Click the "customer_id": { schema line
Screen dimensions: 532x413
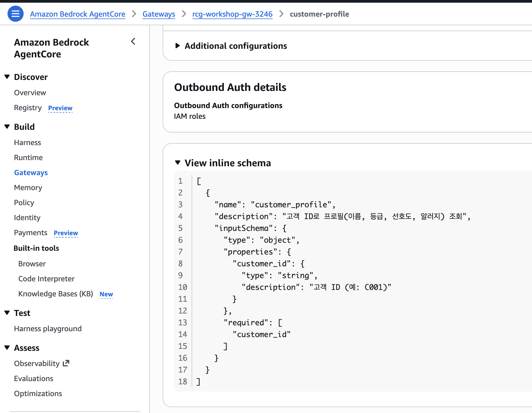click(x=268, y=264)
